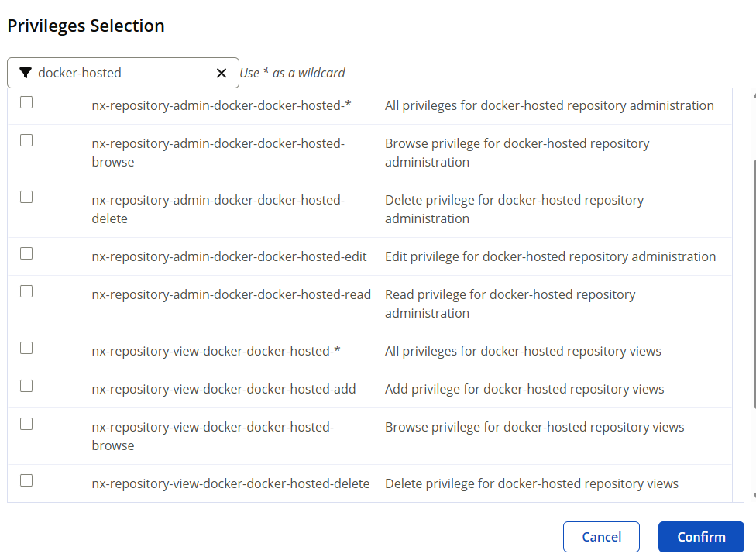Check nx-repository-view-docker-docker-hosted-* checkbox
This screenshot has width=756, height=557.
(x=26, y=348)
